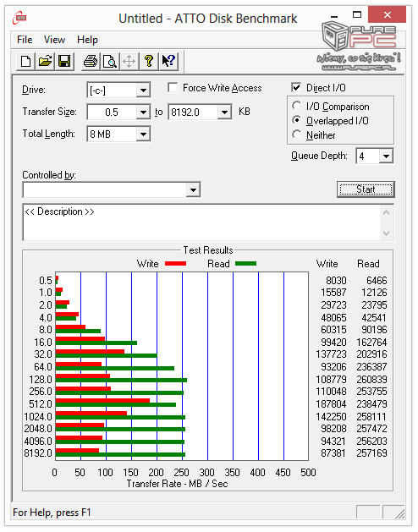Expand the Transfer Size 0.5 dropdown
Image resolution: width=418 pixels, height=532 pixels.
coord(143,112)
